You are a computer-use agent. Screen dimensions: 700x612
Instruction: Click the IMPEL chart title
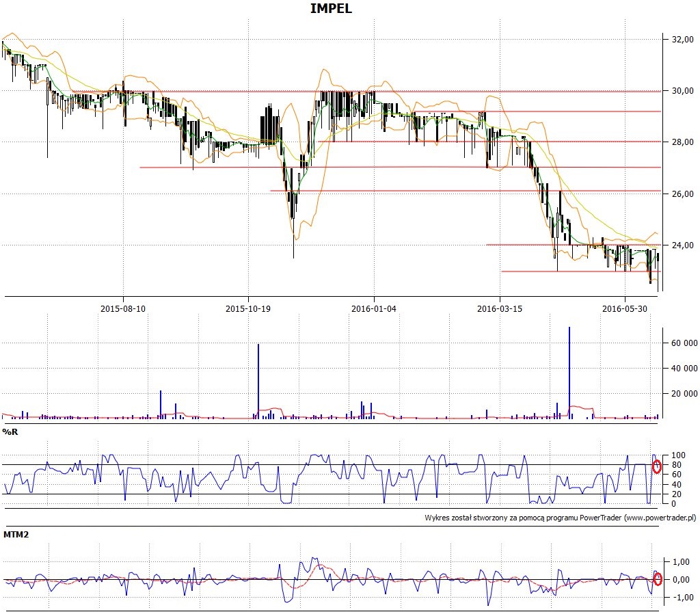(331, 8)
